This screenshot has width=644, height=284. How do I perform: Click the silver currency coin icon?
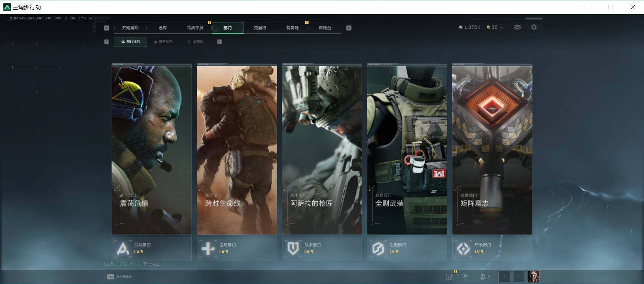pyautogui.click(x=461, y=27)
